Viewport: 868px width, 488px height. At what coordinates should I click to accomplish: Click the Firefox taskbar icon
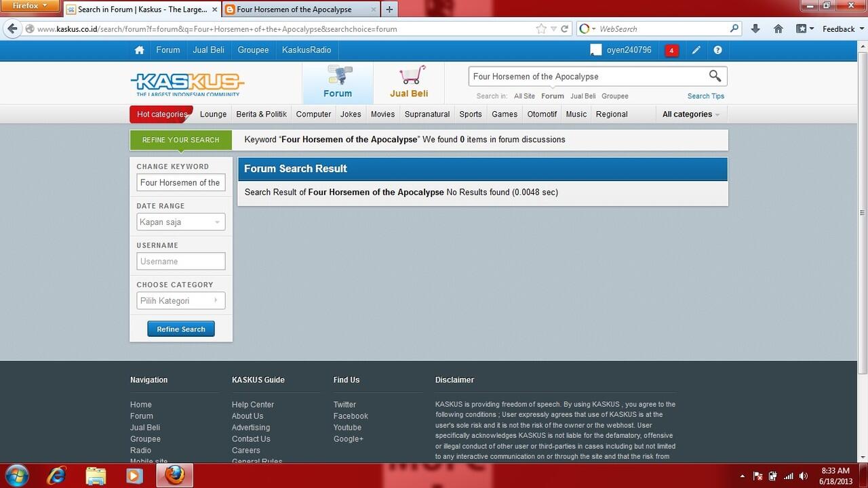click(x=174, y=475)
